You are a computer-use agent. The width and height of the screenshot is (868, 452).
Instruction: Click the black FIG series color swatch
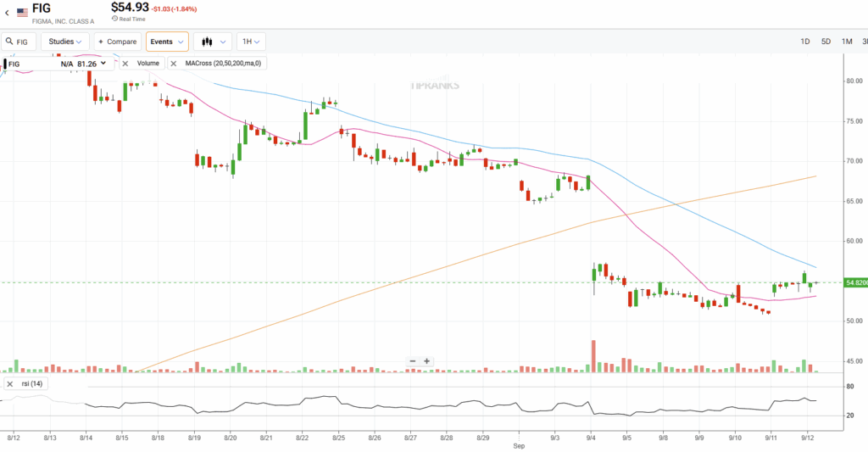point(3,64)
